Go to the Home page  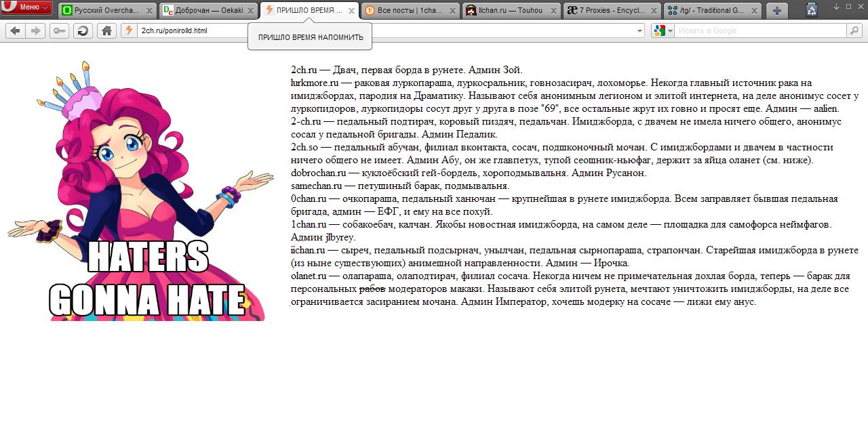click(x=106, y=30)
